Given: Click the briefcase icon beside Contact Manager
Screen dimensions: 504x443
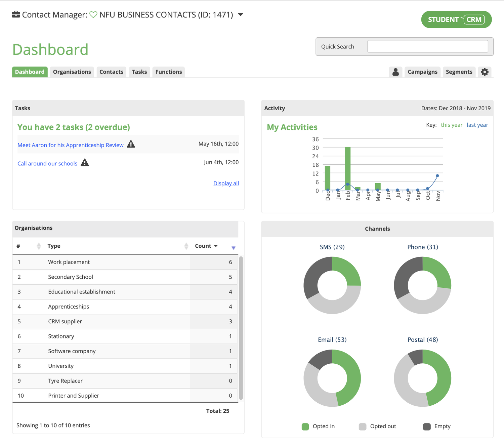Looking at the screenshot, I should coord(16,14).
